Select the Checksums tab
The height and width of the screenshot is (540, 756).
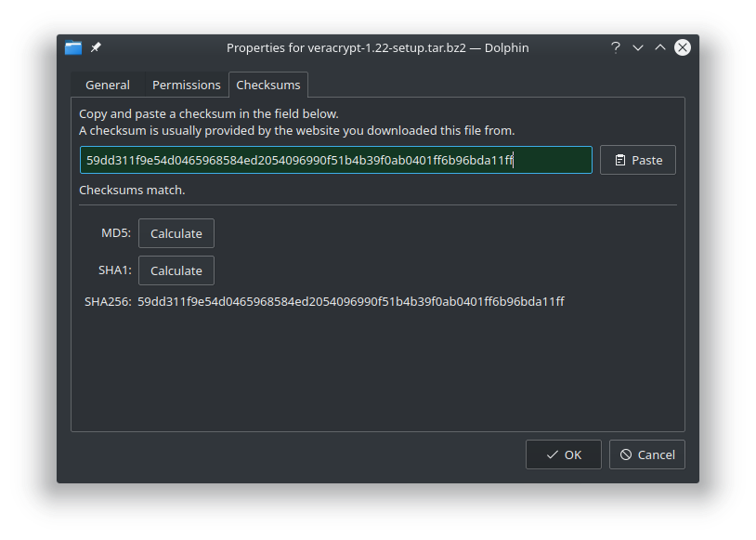coord(268,85)
